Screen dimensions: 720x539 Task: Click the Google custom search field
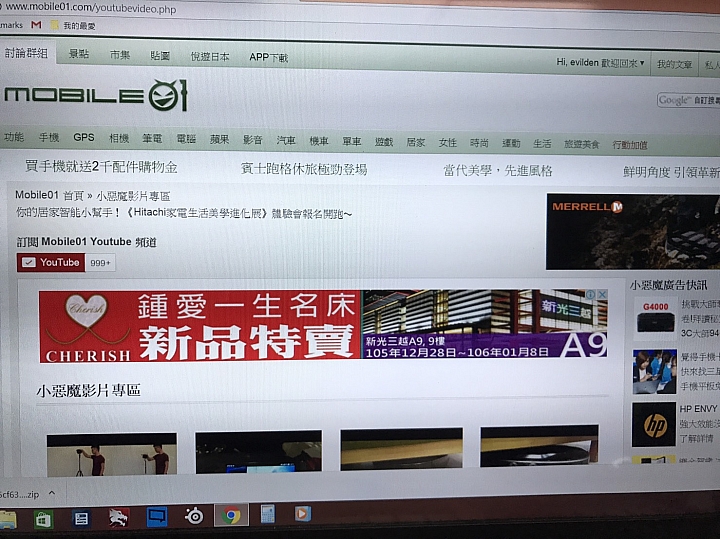(689, 100)
